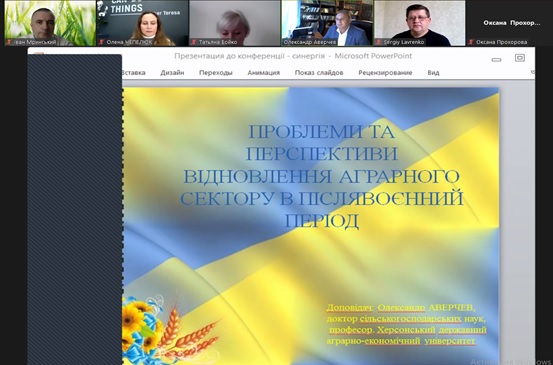
Task: Open the Вставка ribbon tab
Action: (x=133, y=73)
